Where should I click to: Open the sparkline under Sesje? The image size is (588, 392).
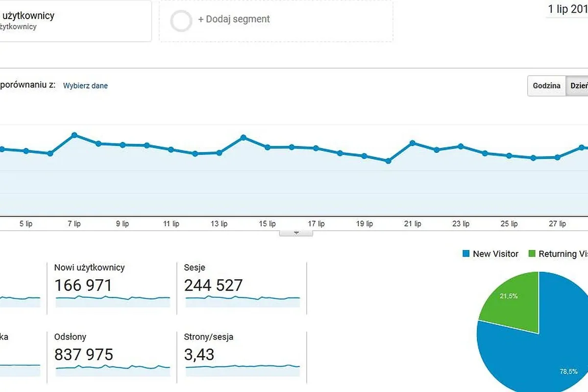point(243,300)
